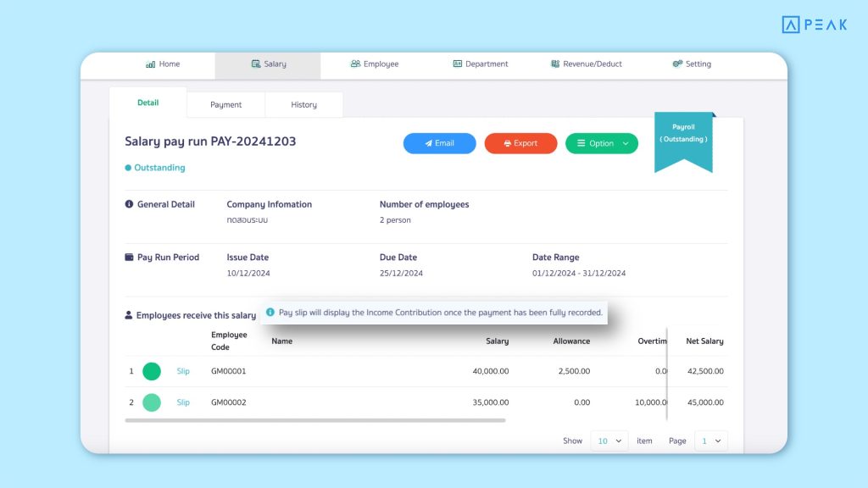Select the Detail tab
868x488 pixels.
click(147, 103)
